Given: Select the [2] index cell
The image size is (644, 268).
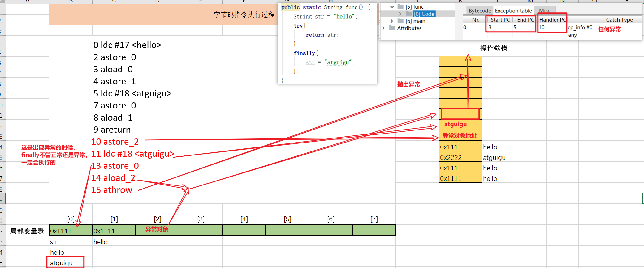Looking at the screenshot, I should (x=158, y=219).
